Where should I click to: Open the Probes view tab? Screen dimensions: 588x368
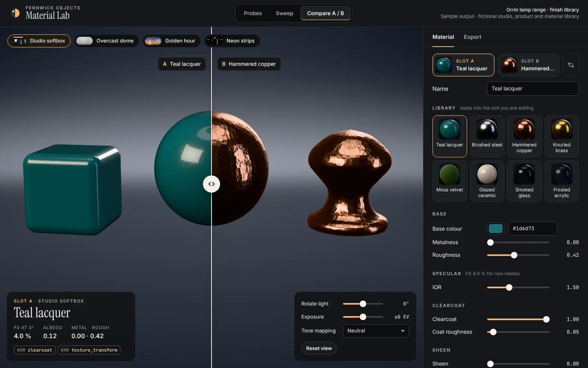(253, 13)
